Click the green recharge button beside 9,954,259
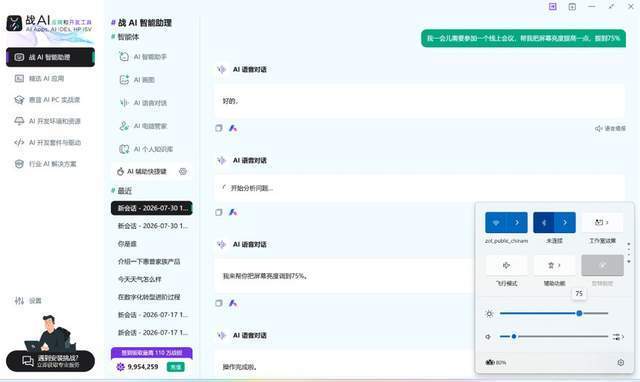Screen dimensions: 640x382 176,367
